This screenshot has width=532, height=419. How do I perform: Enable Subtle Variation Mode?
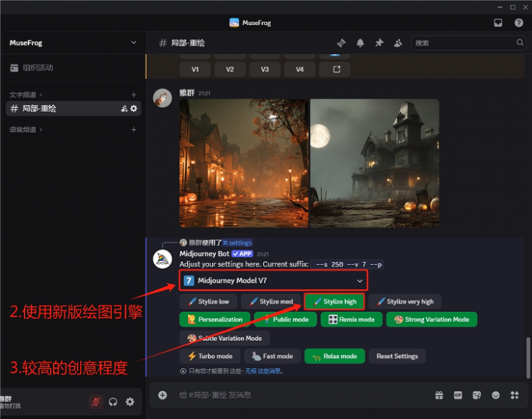click(x=225, y=338)
